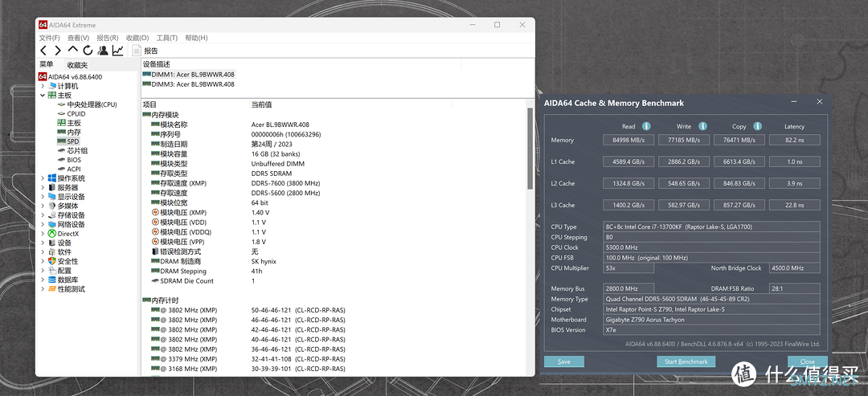Image resolution: width=868 pixels, height=396 pixels.
Task: Expand the 显示设备 tree node
Action: (43, 197)
